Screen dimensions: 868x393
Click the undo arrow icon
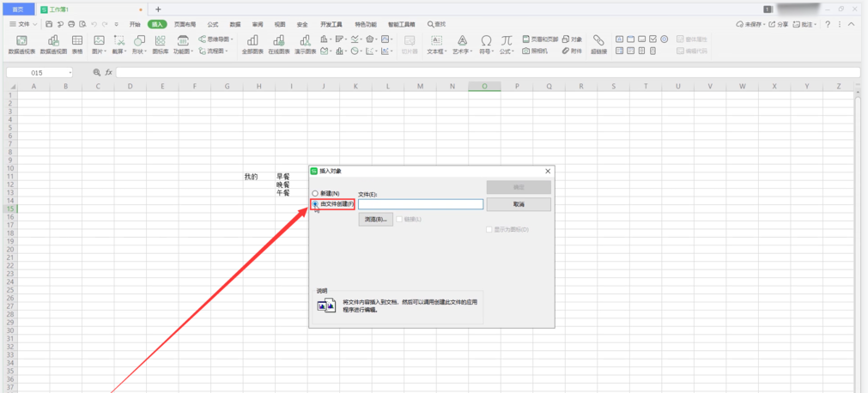(94, 24)
